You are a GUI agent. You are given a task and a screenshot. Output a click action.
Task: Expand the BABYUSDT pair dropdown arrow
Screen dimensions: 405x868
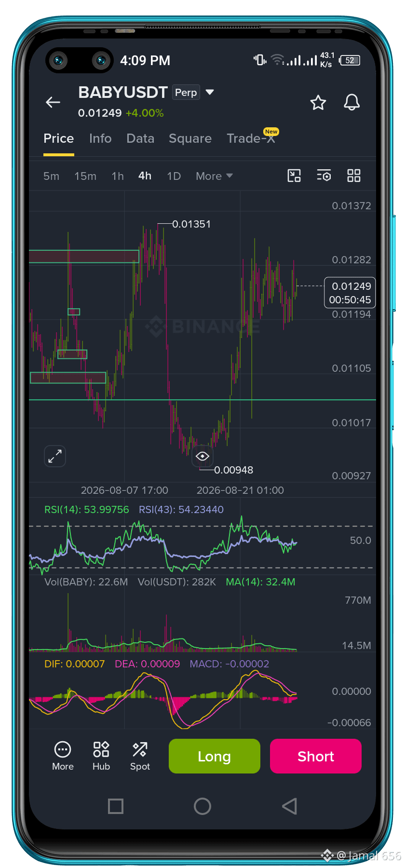[210, 92]
